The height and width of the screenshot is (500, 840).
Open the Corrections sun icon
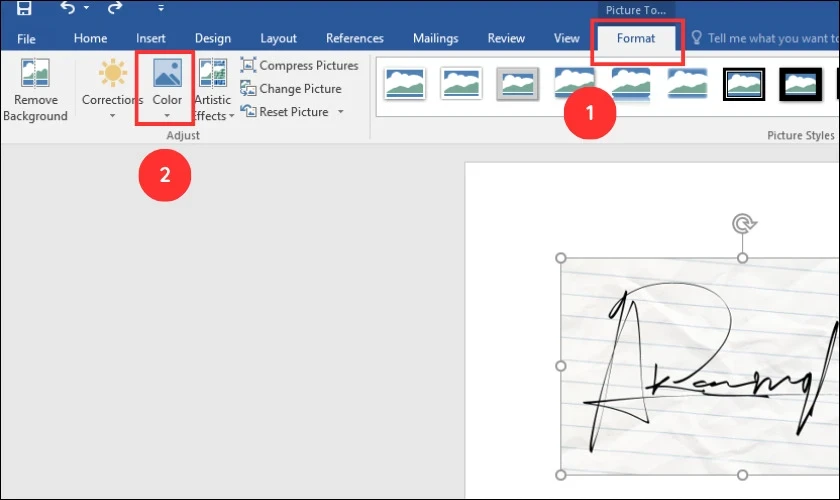[x=112, y=85]
